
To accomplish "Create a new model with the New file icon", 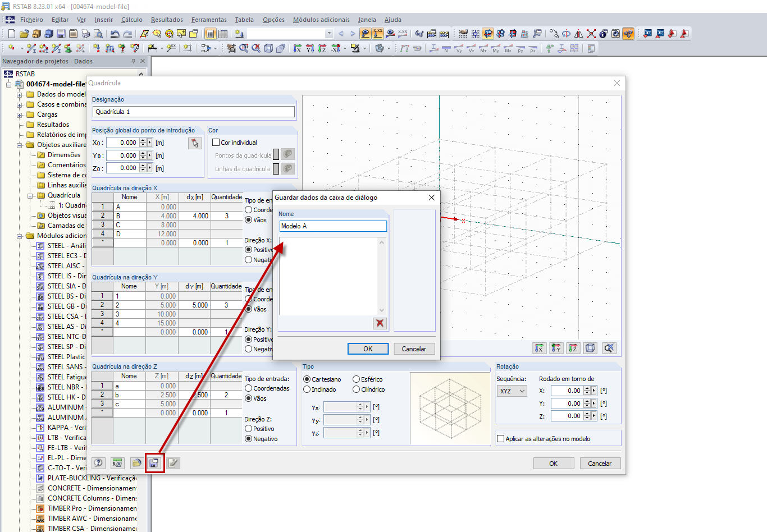I will pyautogui.click(x=12, y=34).
